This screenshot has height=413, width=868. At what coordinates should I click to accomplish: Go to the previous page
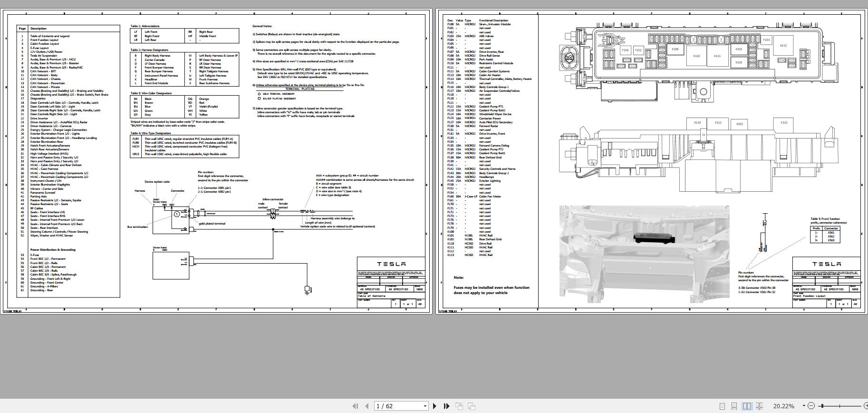click(366, 406)
